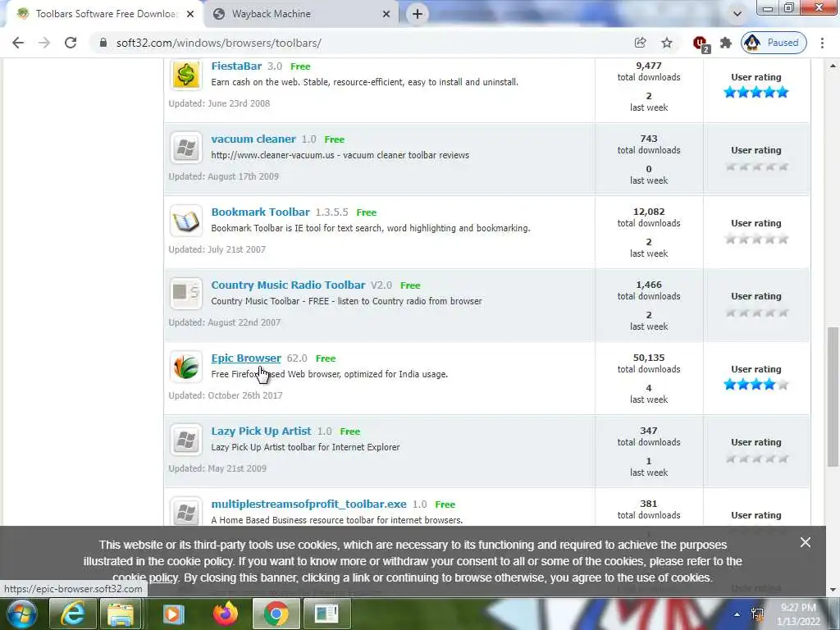Click the multiplestreamsofprofit_toolbar.exe icon
840x630 pixels.
tap(186, 512)
